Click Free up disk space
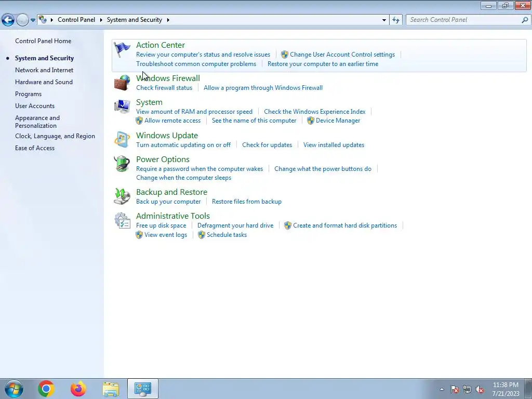The width and height of the screenshot is (532, 399). [161, 225]
